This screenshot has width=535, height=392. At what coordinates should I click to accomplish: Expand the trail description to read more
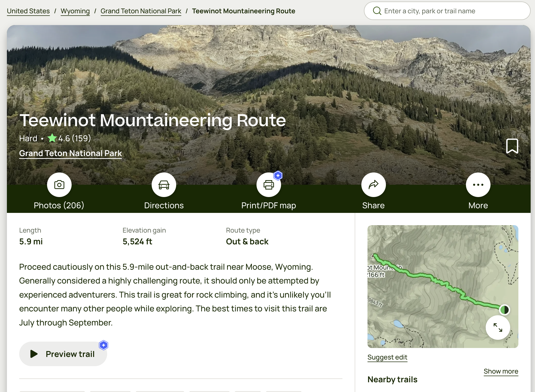[x=501, y=371]
